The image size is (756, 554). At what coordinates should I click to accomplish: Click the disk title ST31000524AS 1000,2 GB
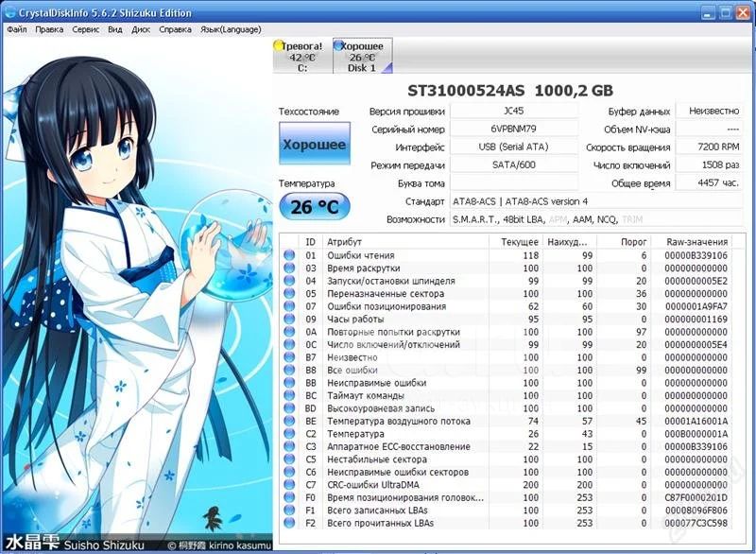[510, 91]
